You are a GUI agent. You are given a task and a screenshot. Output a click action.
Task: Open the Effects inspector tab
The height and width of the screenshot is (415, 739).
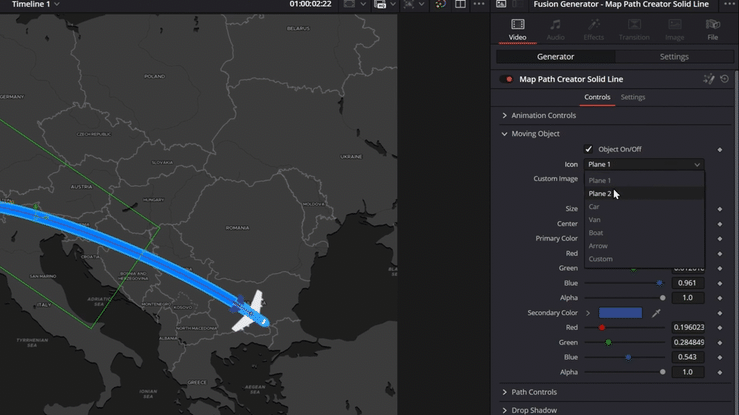pyautogui.click(x=594, y=29)
